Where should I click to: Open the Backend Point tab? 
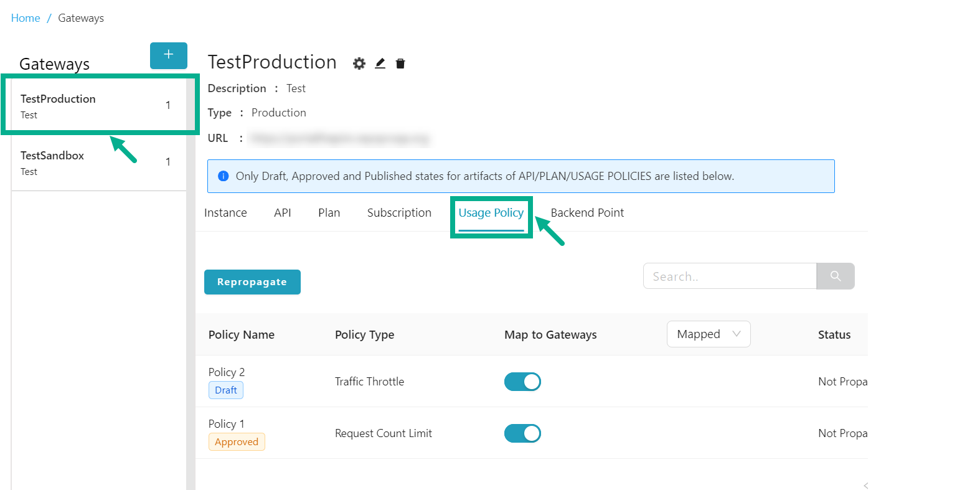(587, 213)
